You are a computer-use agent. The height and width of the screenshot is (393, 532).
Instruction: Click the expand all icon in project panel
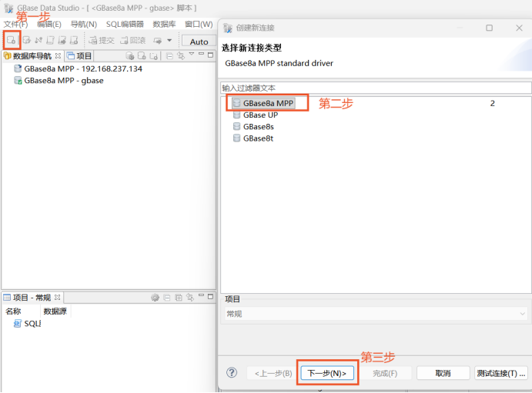coord(179,298)
